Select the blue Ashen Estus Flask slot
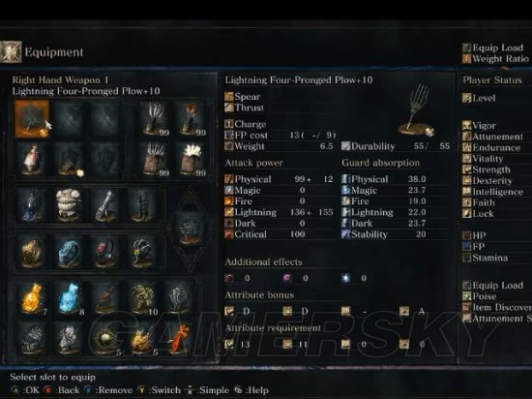 [x=69, y=297]
